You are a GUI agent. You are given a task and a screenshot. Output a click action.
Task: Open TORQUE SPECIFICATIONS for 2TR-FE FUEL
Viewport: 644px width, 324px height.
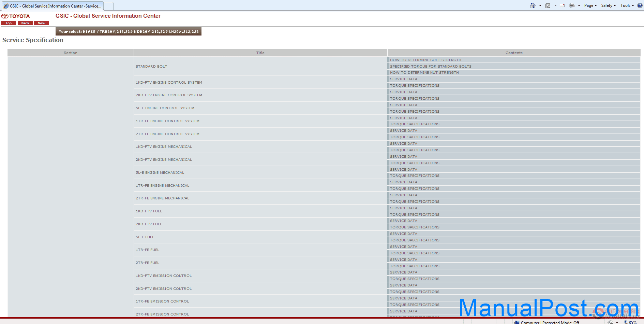coord(415,266)
